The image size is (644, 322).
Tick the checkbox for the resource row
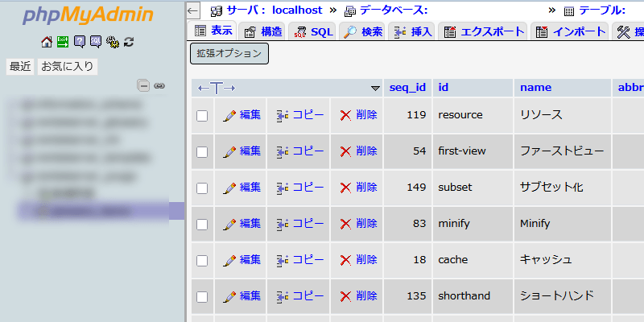202,116
